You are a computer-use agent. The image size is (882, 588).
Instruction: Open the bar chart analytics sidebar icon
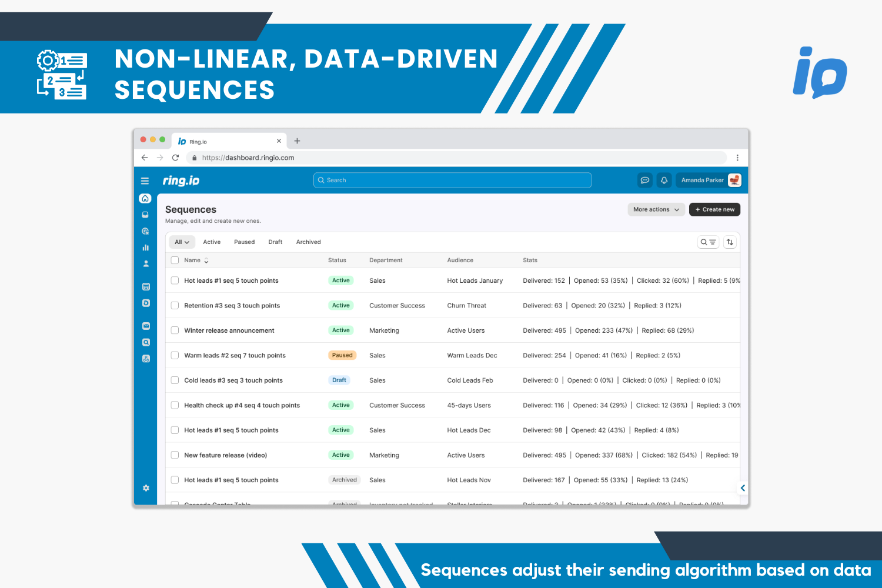[145, 248]
